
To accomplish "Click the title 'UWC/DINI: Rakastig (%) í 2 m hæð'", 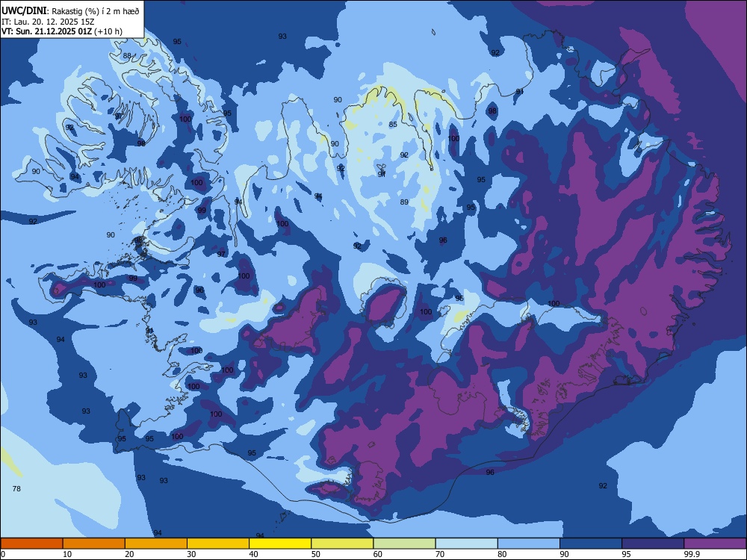I will tap(70, 10).
